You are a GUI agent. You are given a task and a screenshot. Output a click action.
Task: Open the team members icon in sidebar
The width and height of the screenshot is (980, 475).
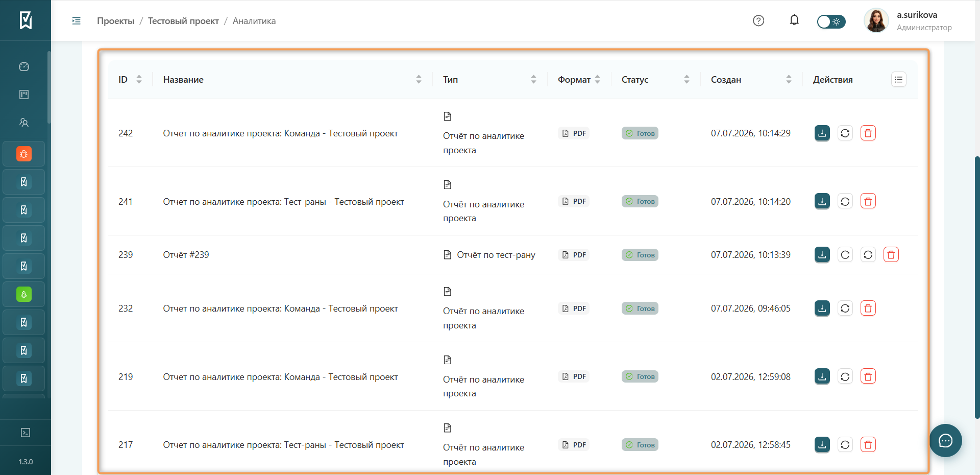24,123
